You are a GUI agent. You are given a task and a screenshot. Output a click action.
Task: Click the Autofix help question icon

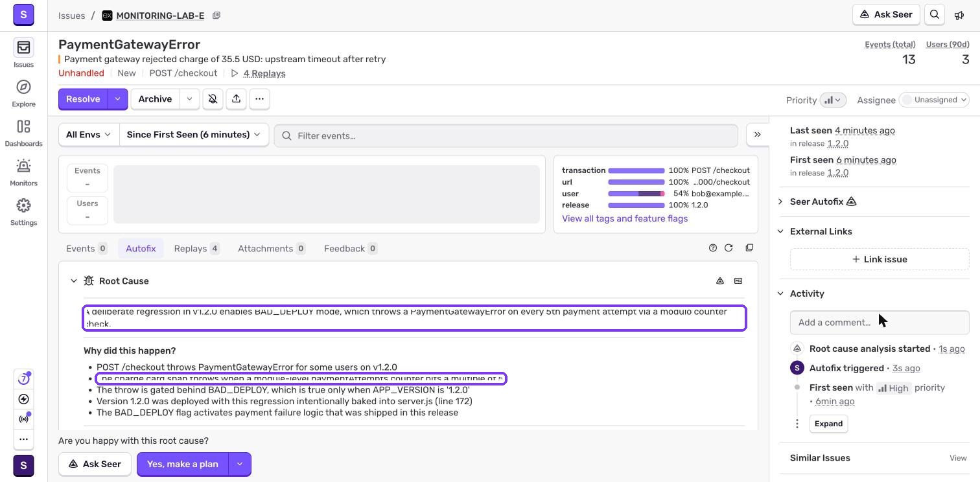click(713, 248)
